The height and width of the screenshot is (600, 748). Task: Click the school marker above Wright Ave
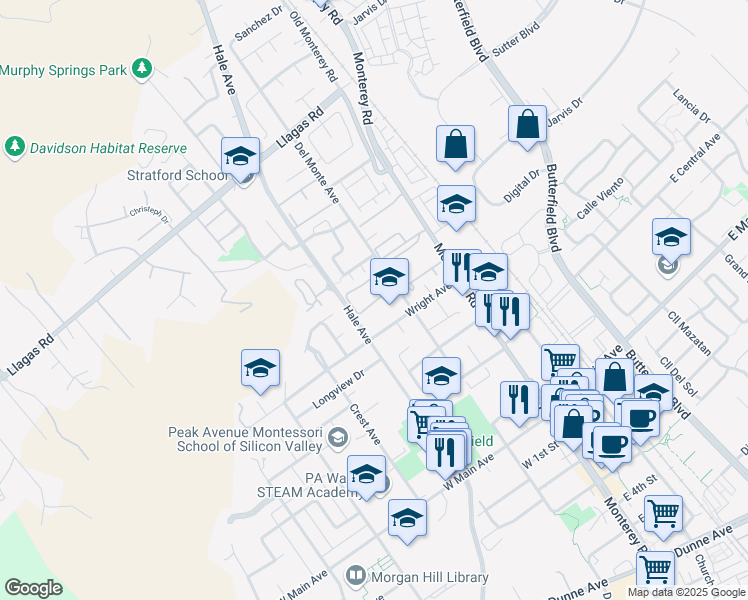[389, 280]
